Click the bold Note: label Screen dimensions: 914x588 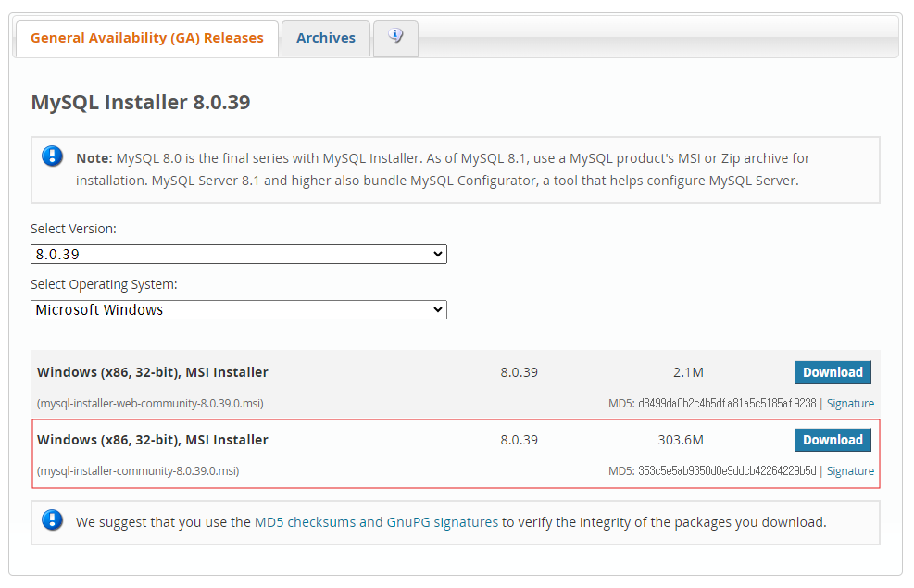coord(94,158)
